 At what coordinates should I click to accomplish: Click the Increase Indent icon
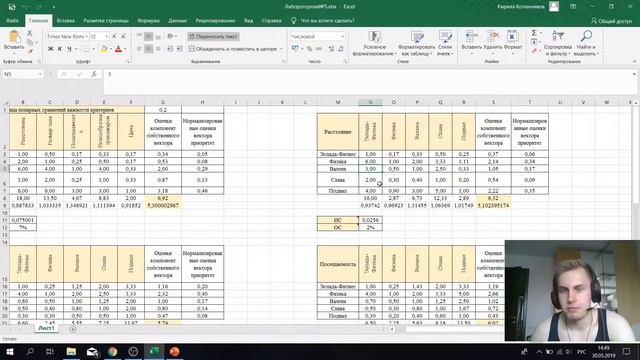[x=179, y=49]
